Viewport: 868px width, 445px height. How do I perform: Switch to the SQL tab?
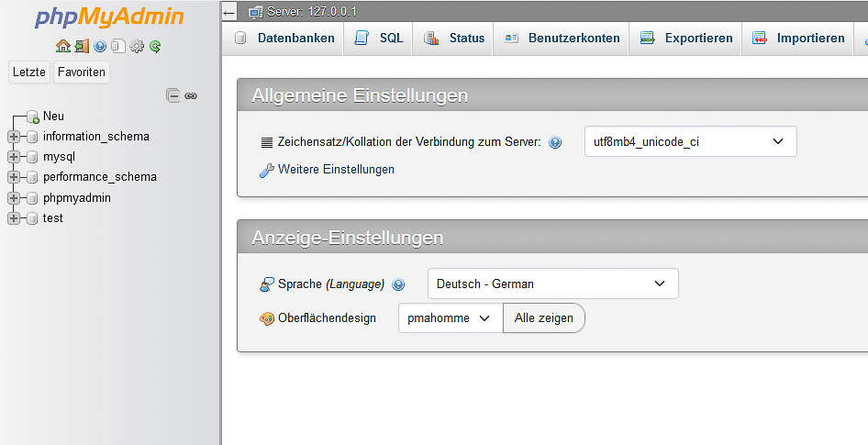click(378, 39)
